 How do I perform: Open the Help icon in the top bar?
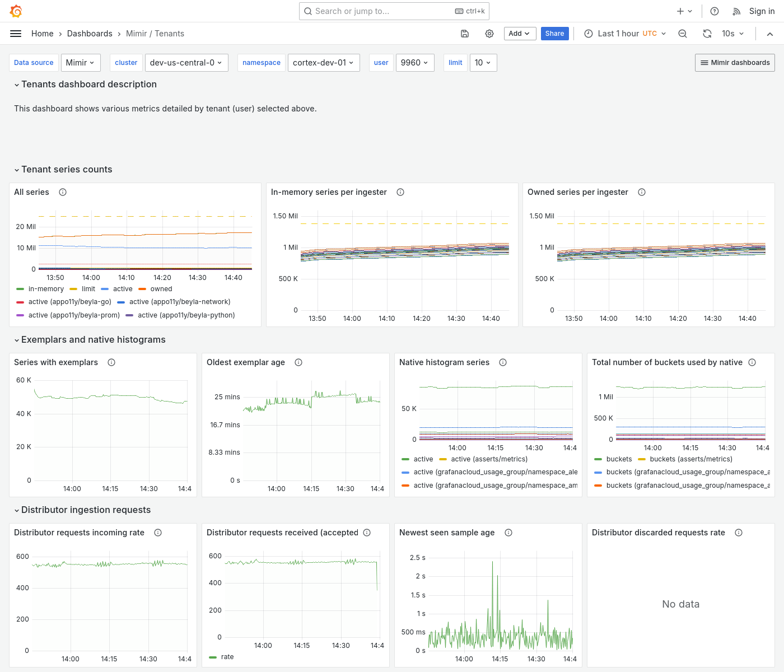(714, 11)
